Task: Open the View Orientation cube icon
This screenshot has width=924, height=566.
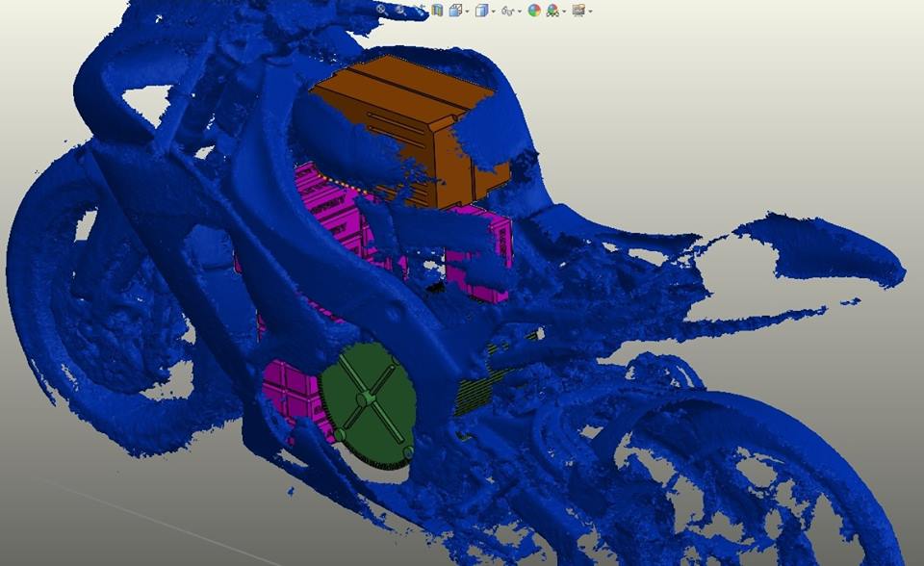Action: (455, 11)
